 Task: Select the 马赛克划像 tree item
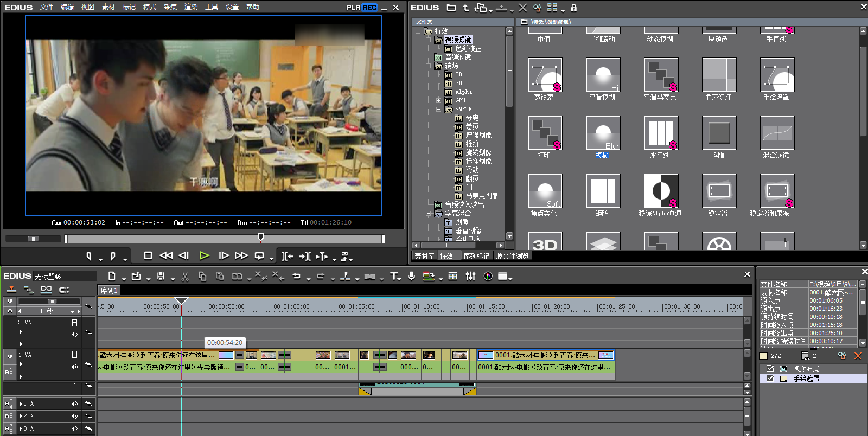click(482, 196)
